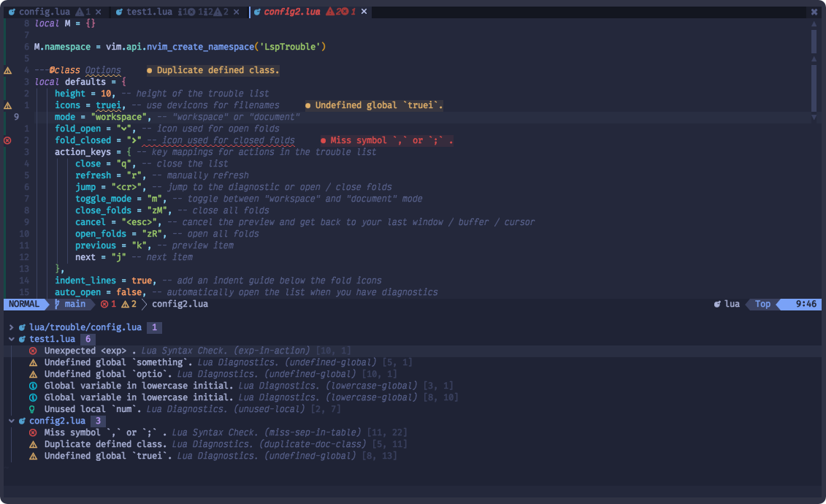
Task: Click the Lua icon on the config.lua tab
Action: [12, 12]
